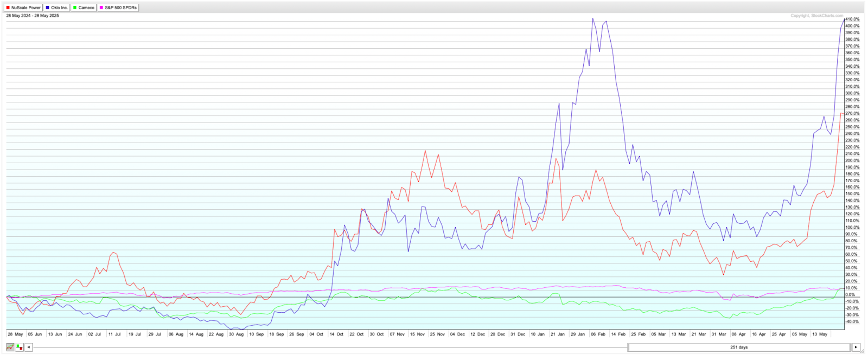Grab the left handle of days slider
Image resolution: width=868 pixels, height=355 pixels.
(x=629, y=347)
